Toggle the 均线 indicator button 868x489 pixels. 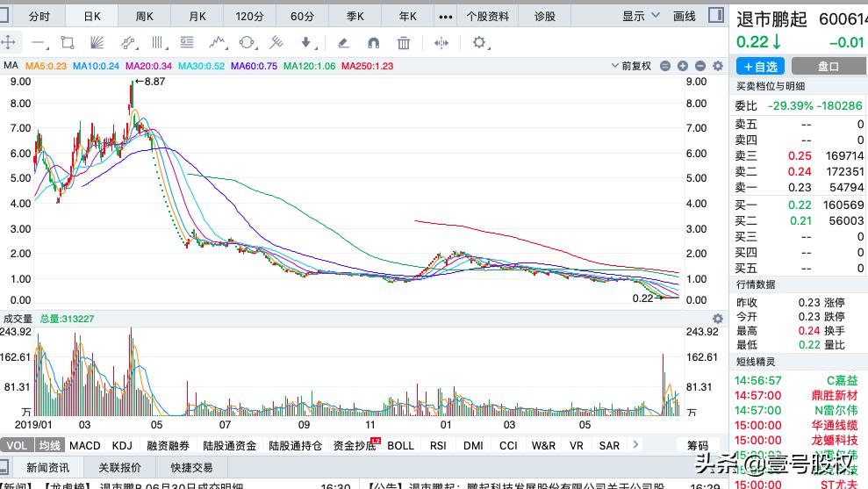pyautogui.click(x=50, y=445)
